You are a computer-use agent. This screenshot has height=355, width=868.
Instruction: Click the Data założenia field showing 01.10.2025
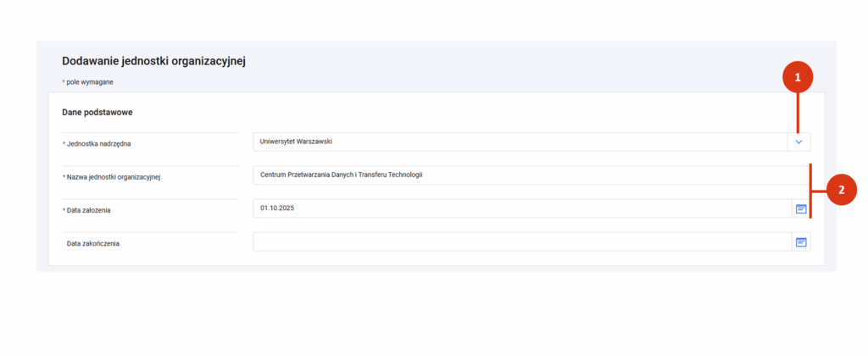521,208
